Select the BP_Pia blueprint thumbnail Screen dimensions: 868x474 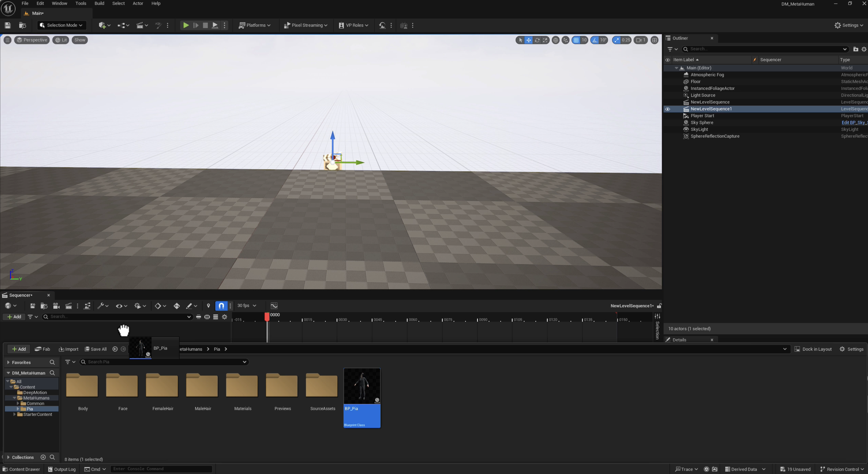[362, 386]
